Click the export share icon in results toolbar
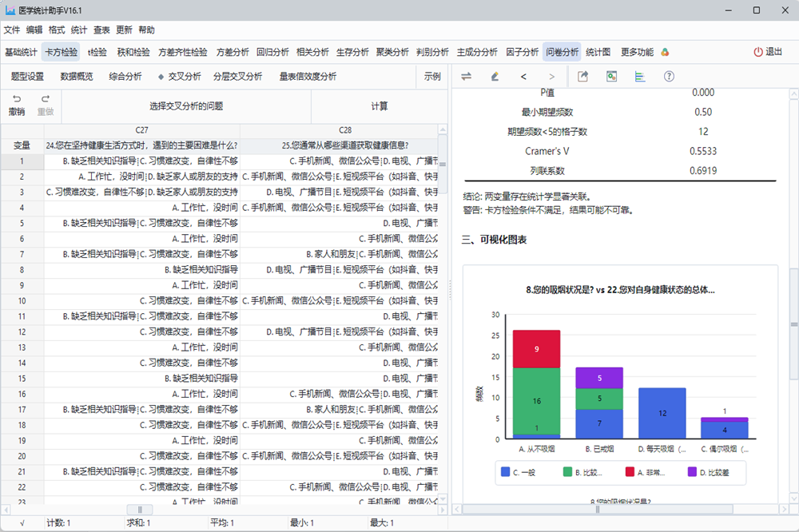This screenshot has width=799, height=532. [x=583, y=77]
